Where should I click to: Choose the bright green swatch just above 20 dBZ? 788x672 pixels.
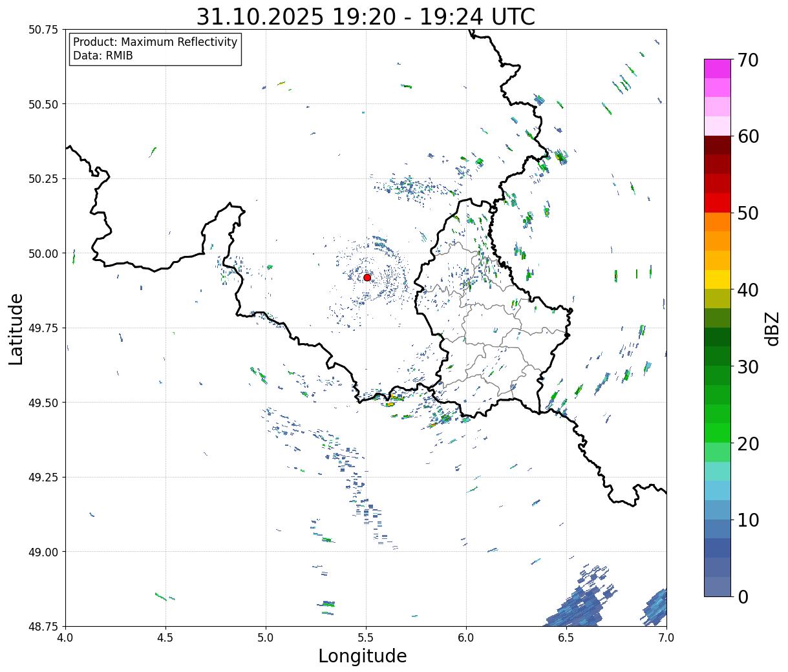click(717, 432)
